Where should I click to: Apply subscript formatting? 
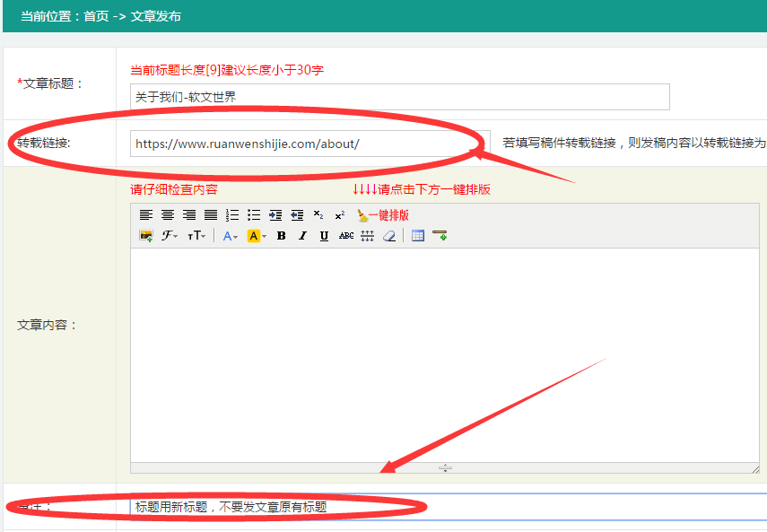[x=318, y=215]
